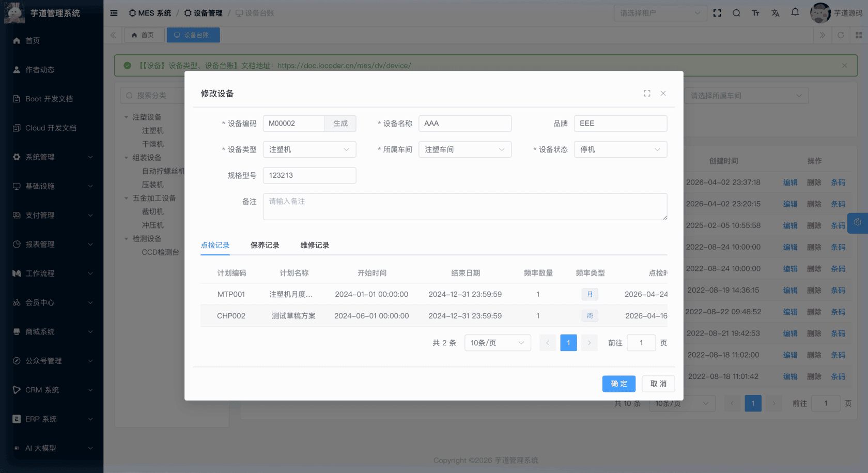Confirm changes with the 确定 button
868x473 pixels.
tap(618, 384)
